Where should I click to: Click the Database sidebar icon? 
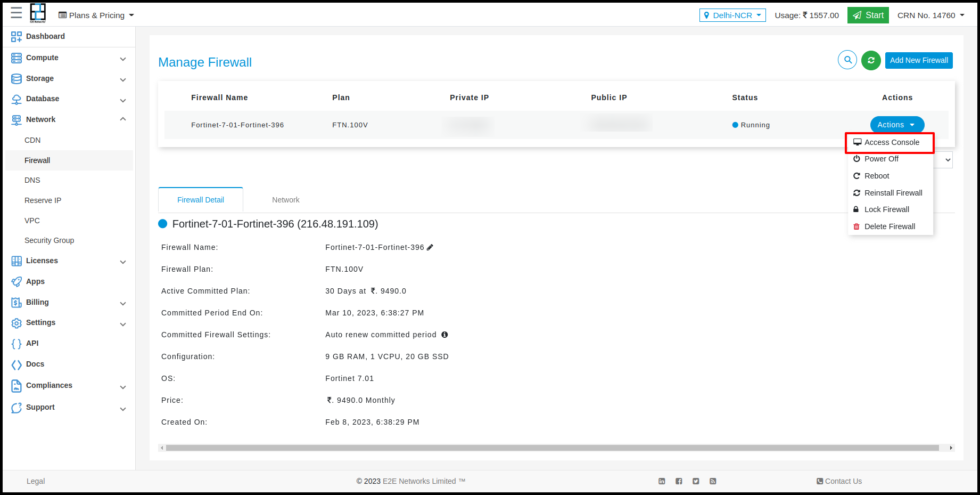click(x=17, y=99)
